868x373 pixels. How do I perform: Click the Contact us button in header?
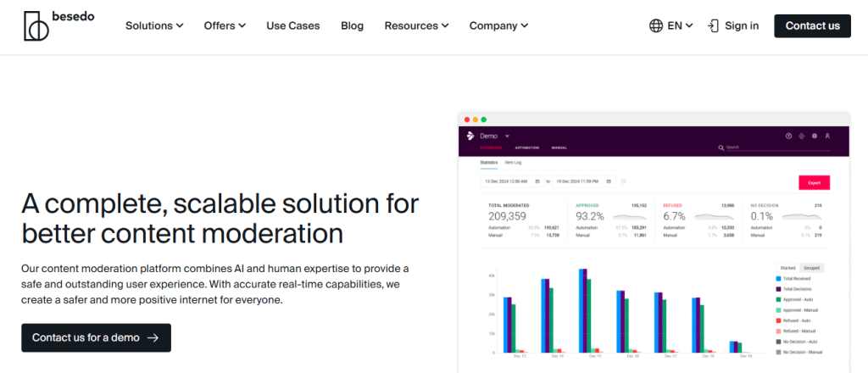pyautogui.click(x=812, y=25)
